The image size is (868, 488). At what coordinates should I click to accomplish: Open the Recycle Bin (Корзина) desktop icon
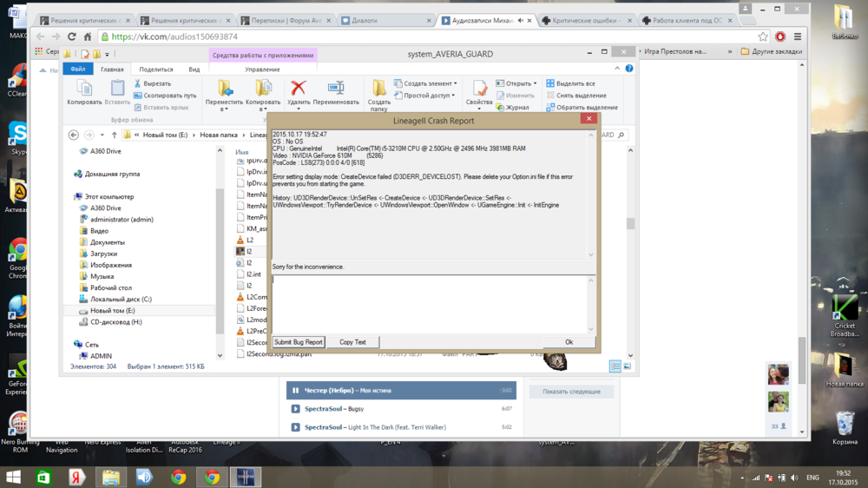[x=845, y=424]
